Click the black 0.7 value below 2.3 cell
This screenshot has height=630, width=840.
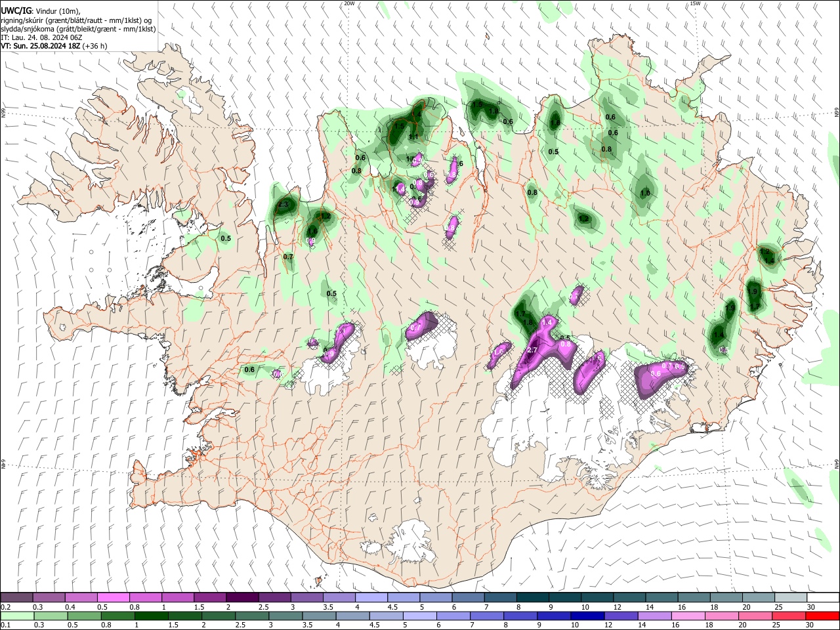click(288, 257)
